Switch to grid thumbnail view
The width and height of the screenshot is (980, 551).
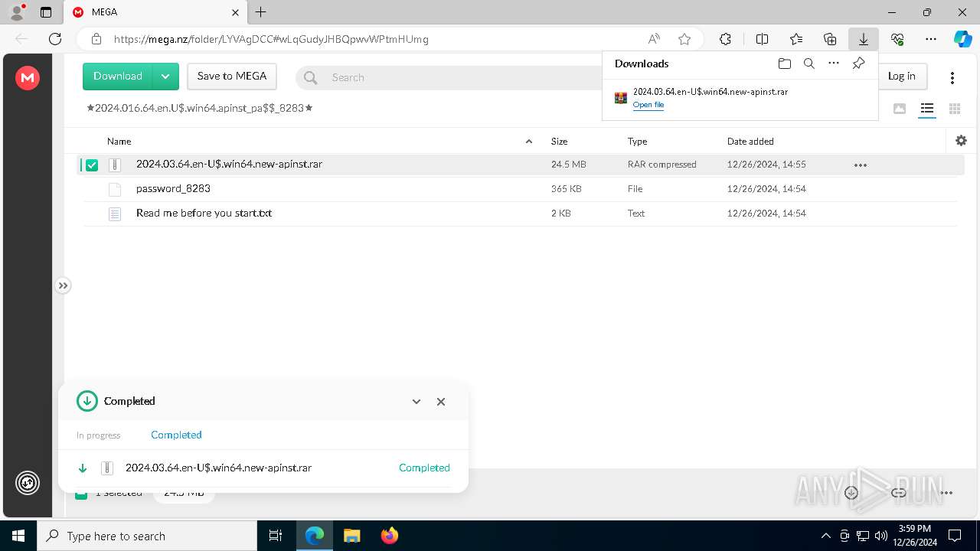(955, 109)
